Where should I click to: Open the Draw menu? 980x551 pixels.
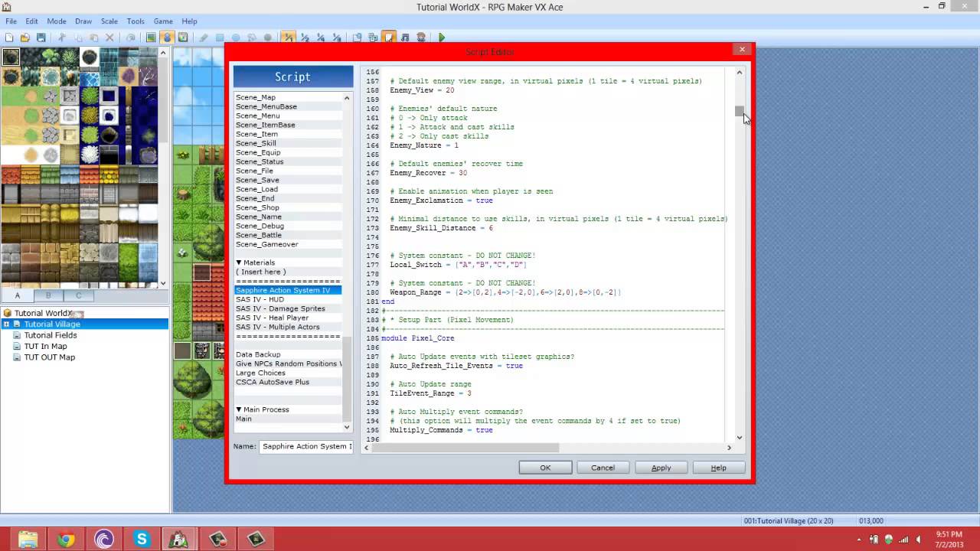pyautogui.click(x=83, y=21)
